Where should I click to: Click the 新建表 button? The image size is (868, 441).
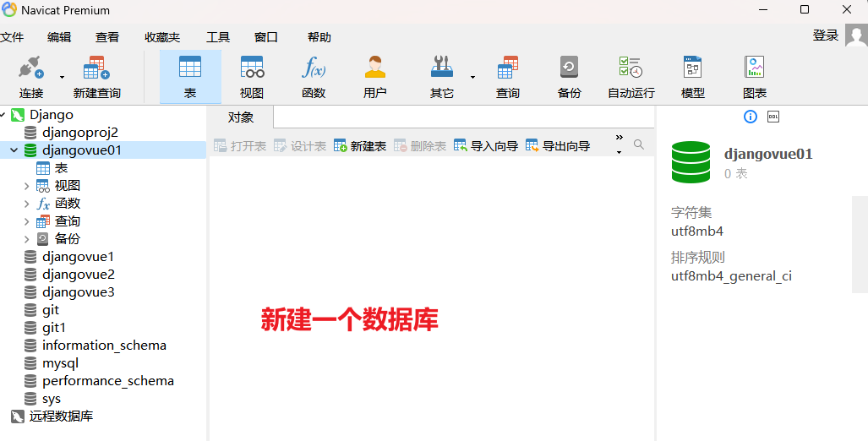360,146
